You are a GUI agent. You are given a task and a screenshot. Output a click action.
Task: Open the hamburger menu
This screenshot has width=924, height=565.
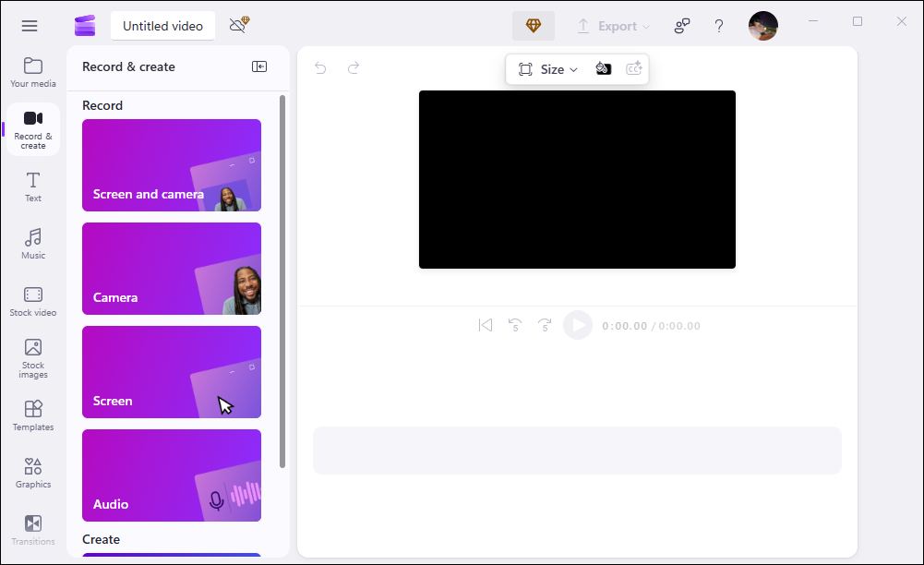[29, 25]
